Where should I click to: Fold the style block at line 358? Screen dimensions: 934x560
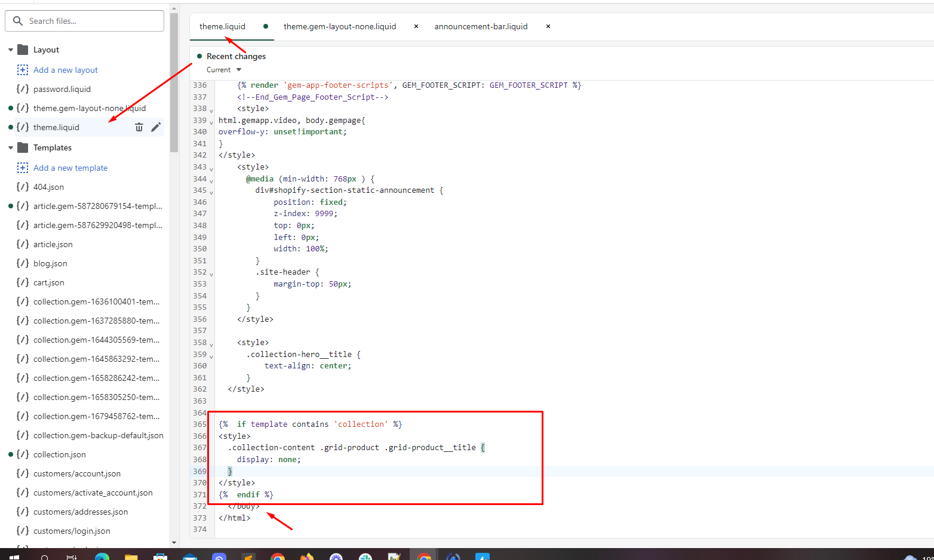(211, 344)
